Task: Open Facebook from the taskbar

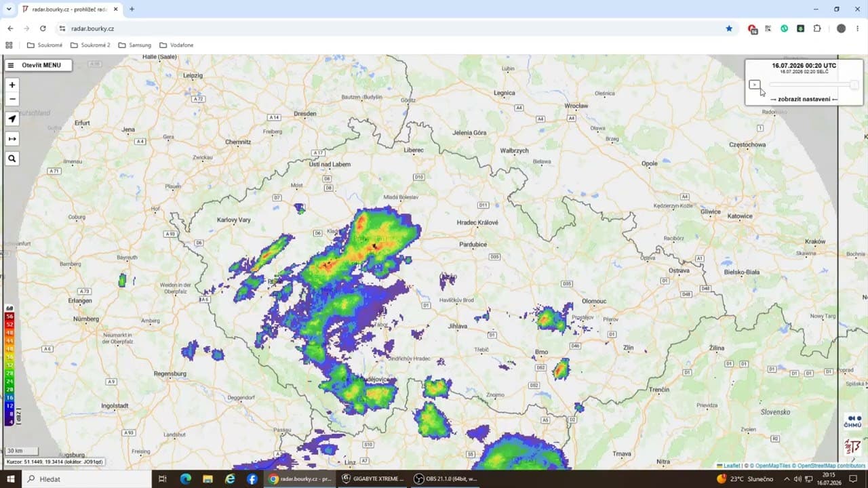Action: 252,479
